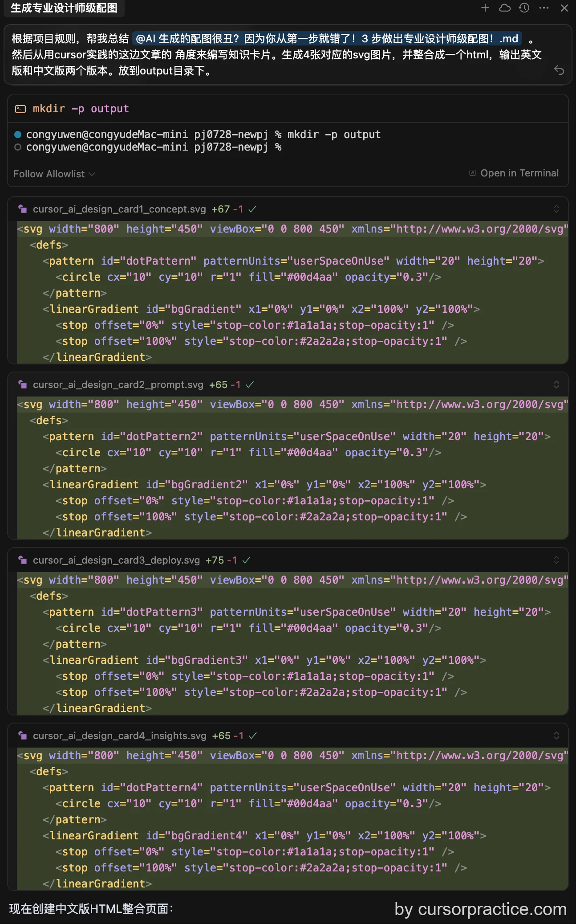Click the text 现在创建中文版HTML整合页面
Viewport: 576px width, 924px height.
coord(91,909)
